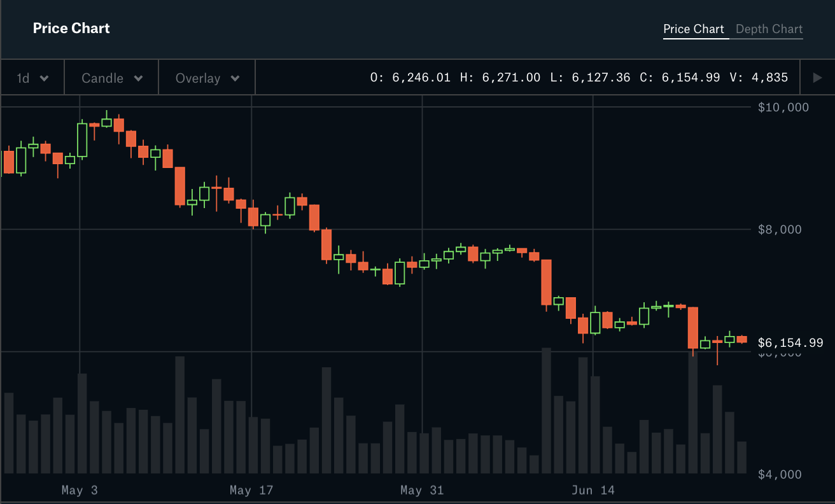Select the May 3 date label
Viewport: 835px width, 504px height.
click(80, 490)
